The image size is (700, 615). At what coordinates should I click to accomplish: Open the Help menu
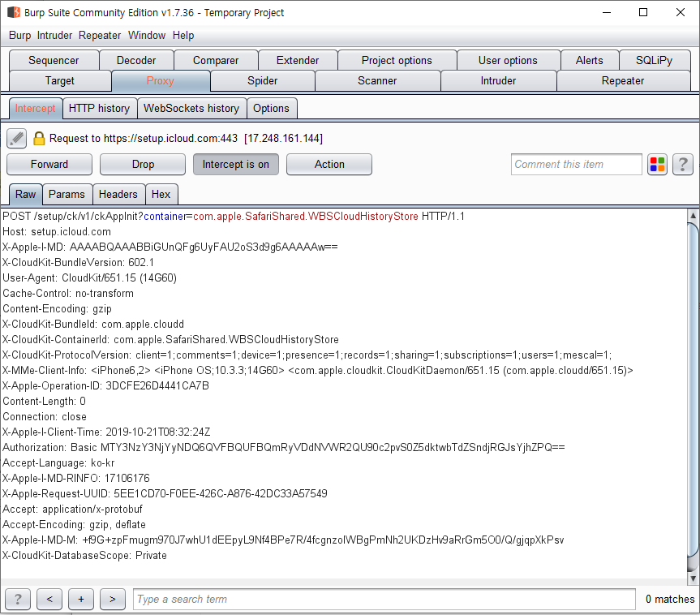pyautogui.click(x=183, y=35)
